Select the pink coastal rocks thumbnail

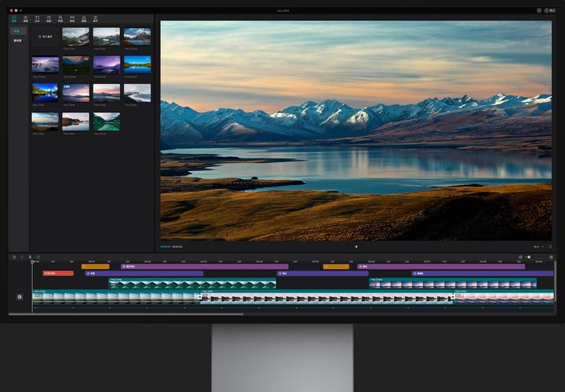coord(75,122)
